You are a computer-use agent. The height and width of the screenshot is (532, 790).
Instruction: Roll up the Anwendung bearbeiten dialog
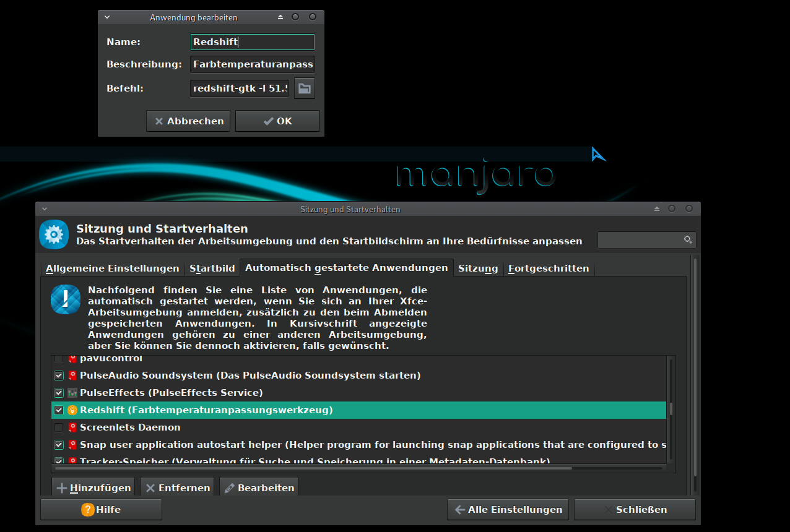(x=280, y=17)
